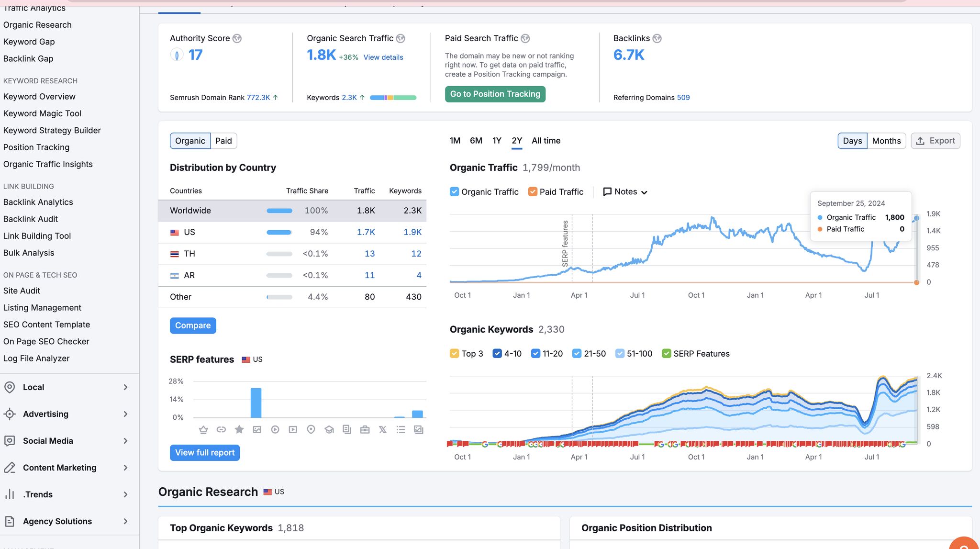Open the View details link

(383, 57)
